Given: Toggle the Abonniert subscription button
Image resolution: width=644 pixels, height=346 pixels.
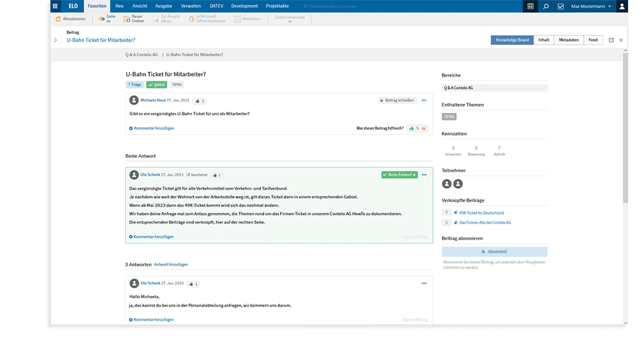Looking at the screenshot, I should coord(494,252).
